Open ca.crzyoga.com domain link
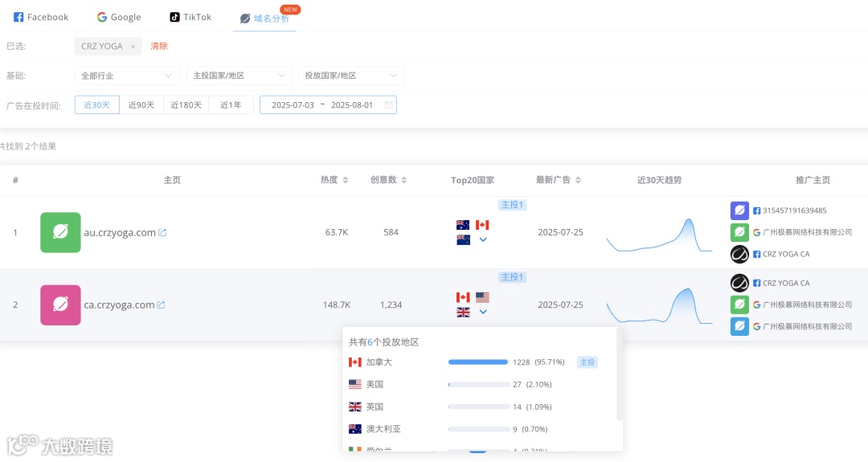 119,305
